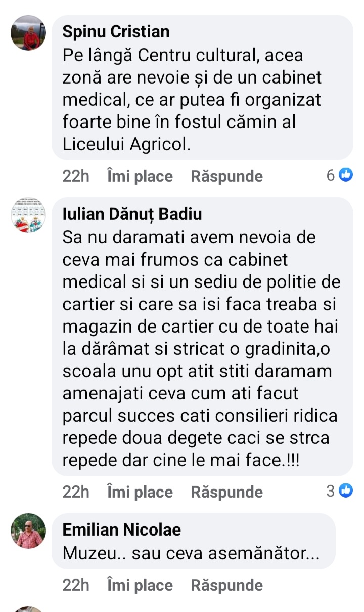Screen dimensions: 364x612
Task: Click the 22h timestamp on Iulian Dănuț Badiu's comment
Action: point(76,492)
